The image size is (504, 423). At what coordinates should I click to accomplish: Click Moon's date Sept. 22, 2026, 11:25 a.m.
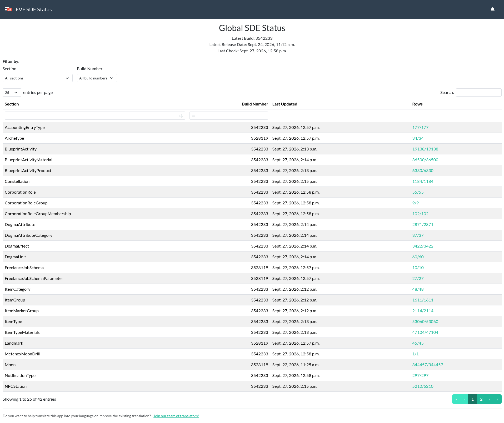tap(296, 365)
